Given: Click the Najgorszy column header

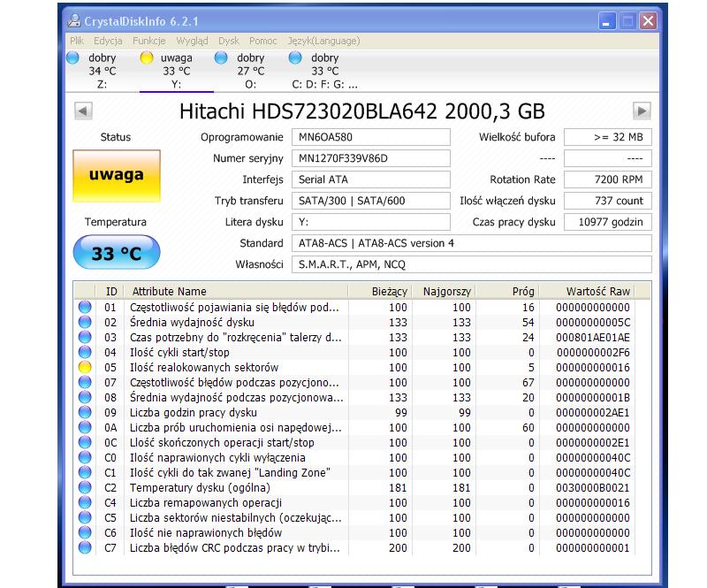Looking at the screenshot, I should (x=444, y=292).
